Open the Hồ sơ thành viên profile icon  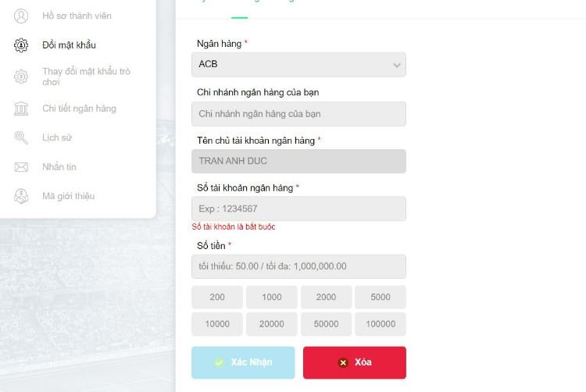(x=21, y=16)
